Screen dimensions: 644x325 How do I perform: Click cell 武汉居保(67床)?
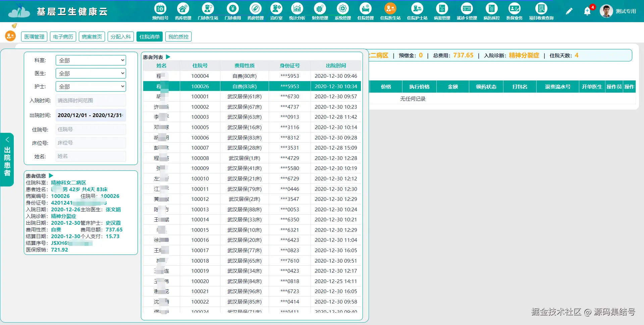[245, 107]
